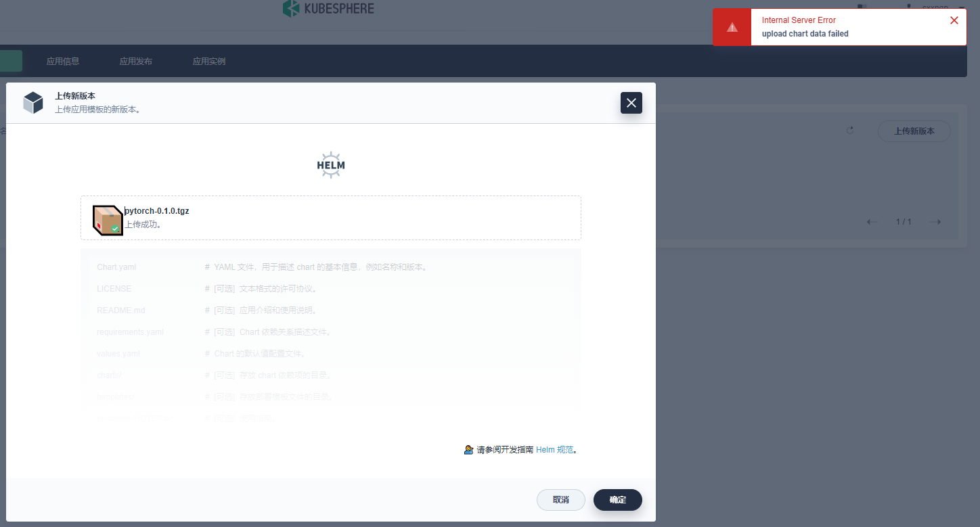
Task: Click the refresh icon beside 上传新版本
Action: pyautogui.click(x=850, y=130)
